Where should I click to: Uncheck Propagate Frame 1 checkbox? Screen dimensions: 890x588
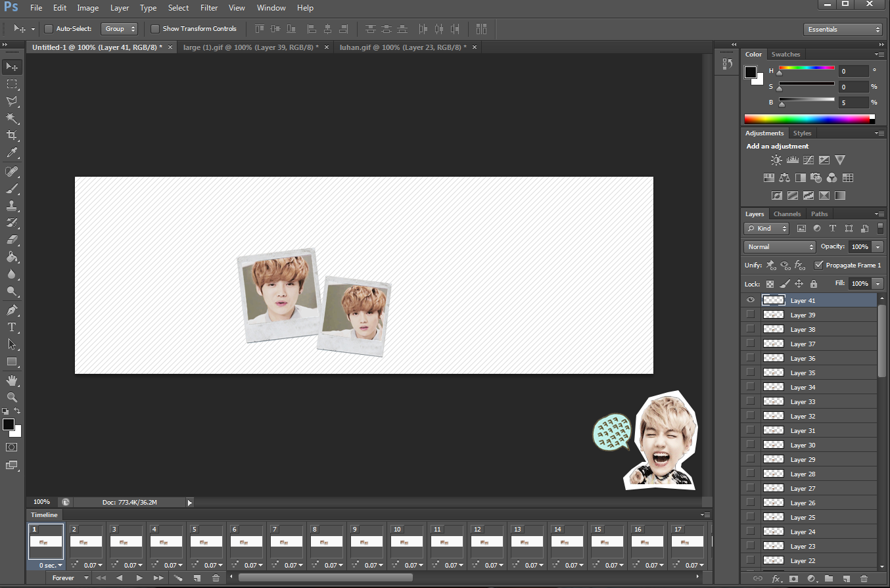coord(818,265)
